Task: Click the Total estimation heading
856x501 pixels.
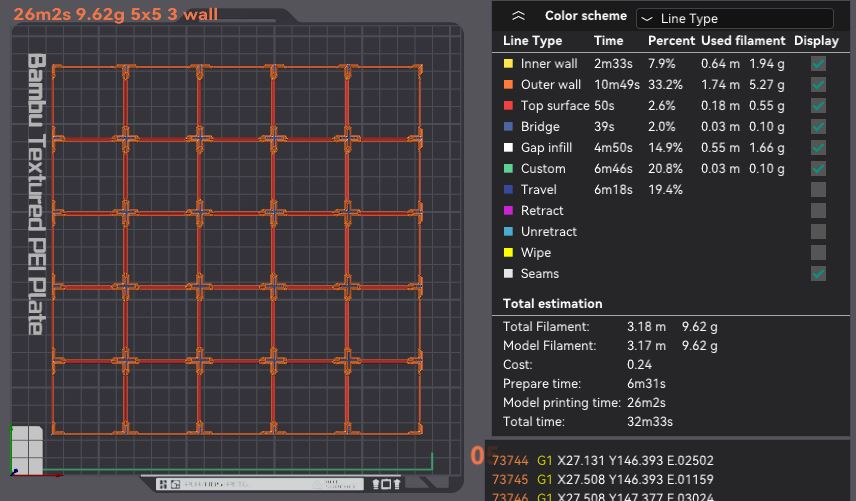Action: pos(552,304)
